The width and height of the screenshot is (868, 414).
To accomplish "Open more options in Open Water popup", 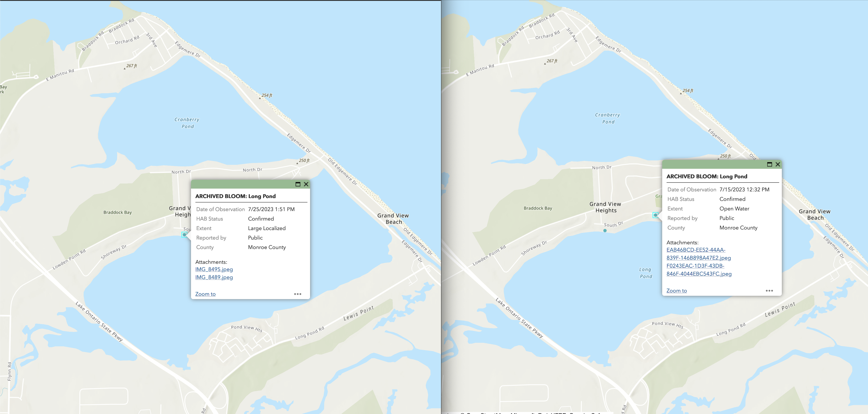I will (x=769, y=291).
